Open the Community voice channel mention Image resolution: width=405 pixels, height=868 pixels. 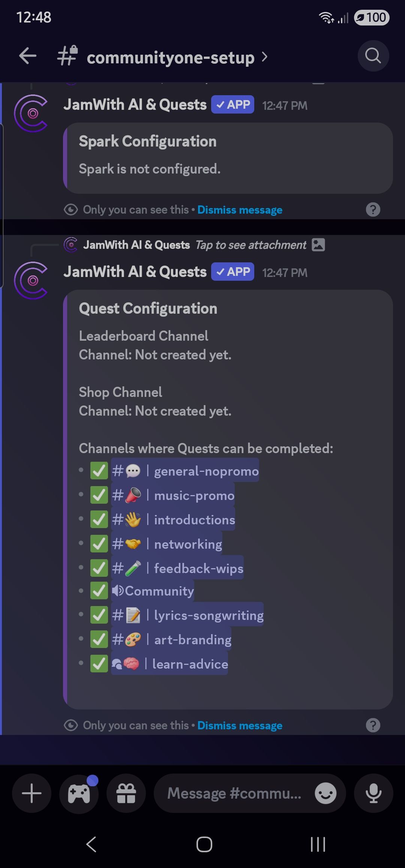click(x=153, y=591)
